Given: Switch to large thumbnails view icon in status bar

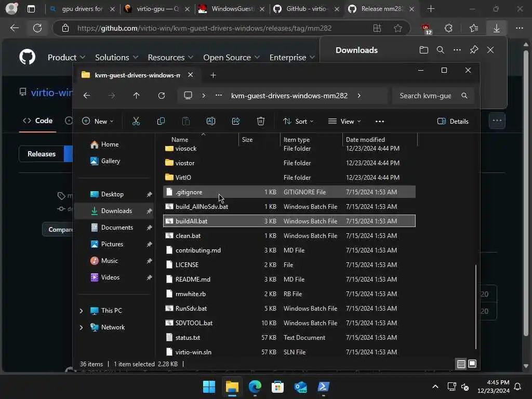Looking at the screenshot, I should [472, 364].
